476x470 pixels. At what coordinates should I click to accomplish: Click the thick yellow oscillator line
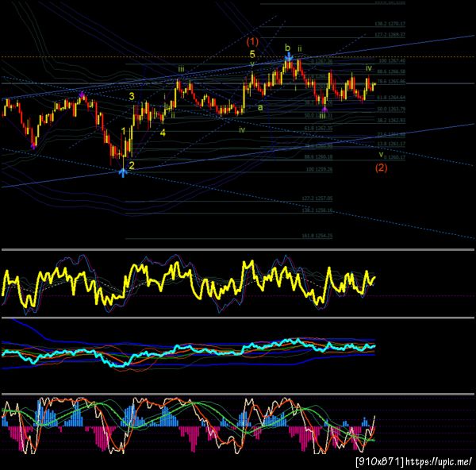point(189,282)
